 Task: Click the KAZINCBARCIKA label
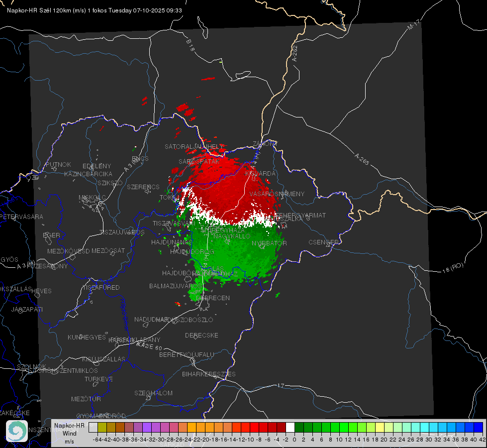[x=88, y=174]
